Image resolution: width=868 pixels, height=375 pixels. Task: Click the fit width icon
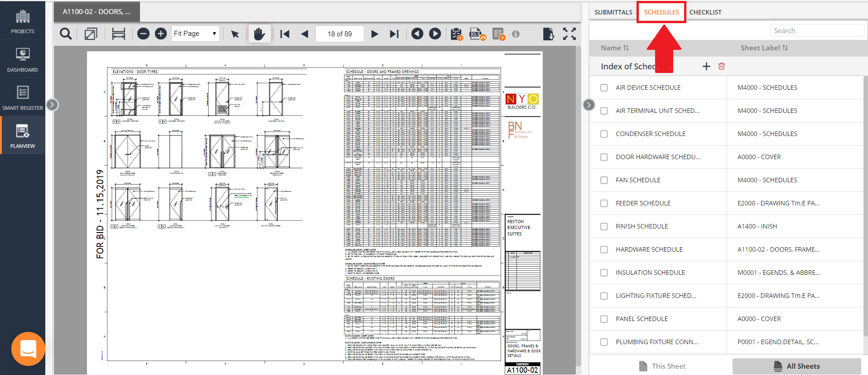pos(118,34)
